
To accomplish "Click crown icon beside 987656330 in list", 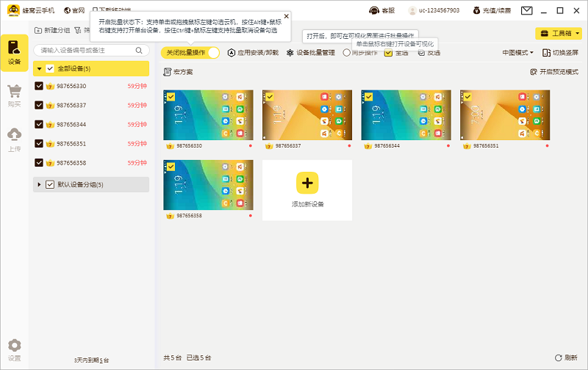I will coord(50,86).
